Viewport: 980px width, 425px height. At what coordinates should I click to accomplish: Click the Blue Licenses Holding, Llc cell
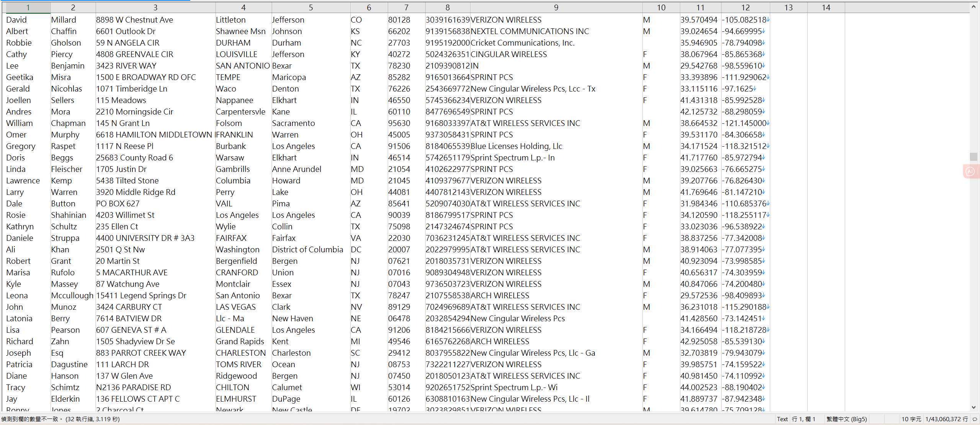pyautogui.click(x=516, y=146)
